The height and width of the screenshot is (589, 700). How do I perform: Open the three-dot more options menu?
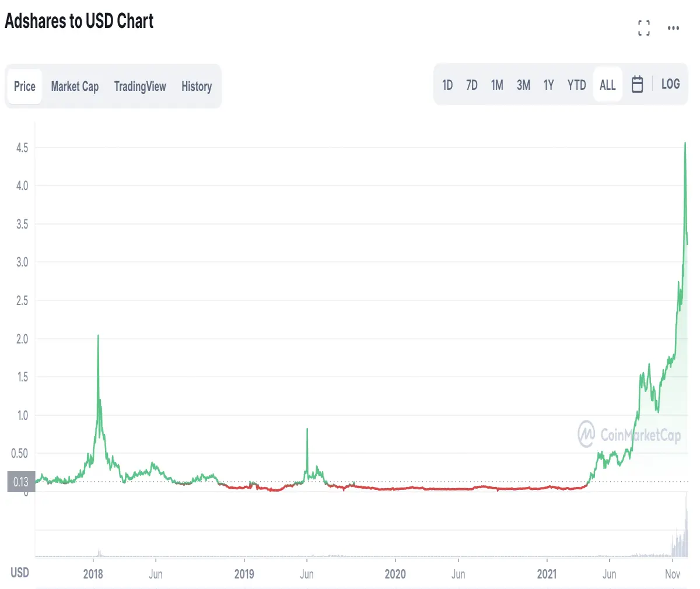tap(673, 28)
